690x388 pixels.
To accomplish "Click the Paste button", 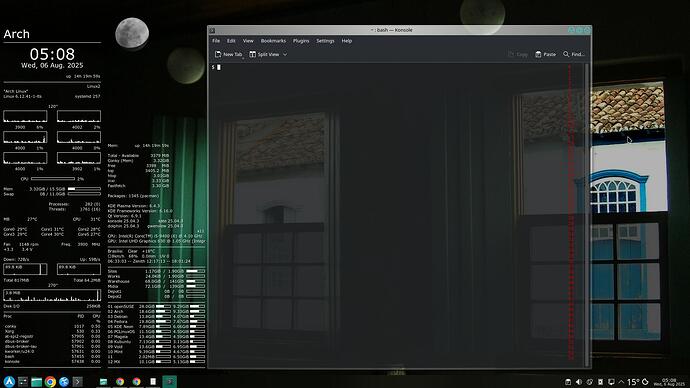I will 546,55.
